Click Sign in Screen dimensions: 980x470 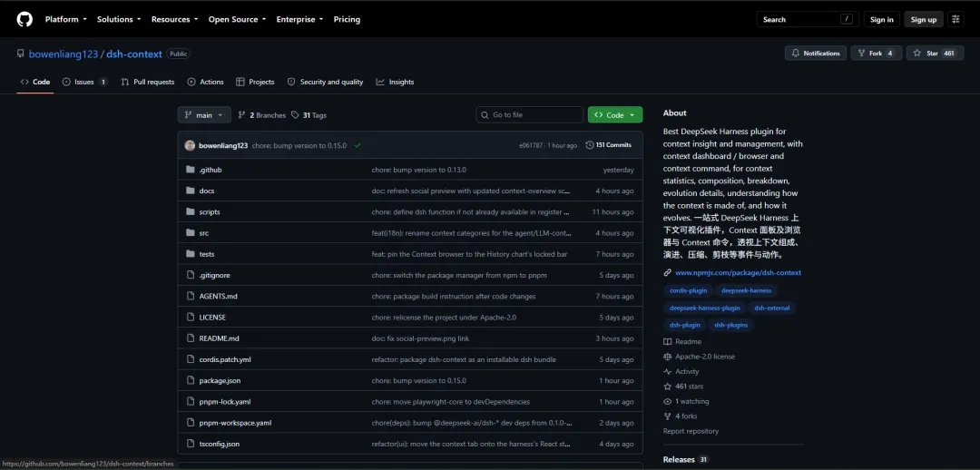[x=882, y=19]
